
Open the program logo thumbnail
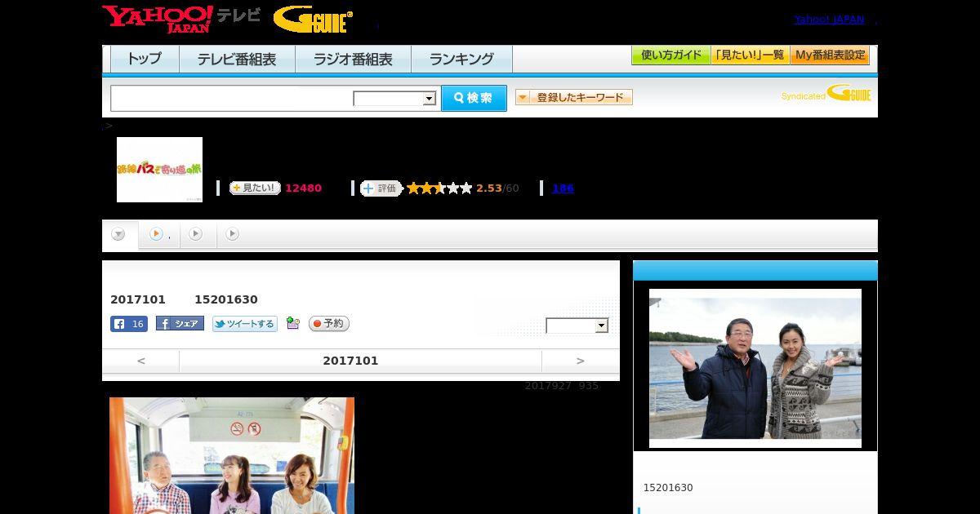[159, 170]
